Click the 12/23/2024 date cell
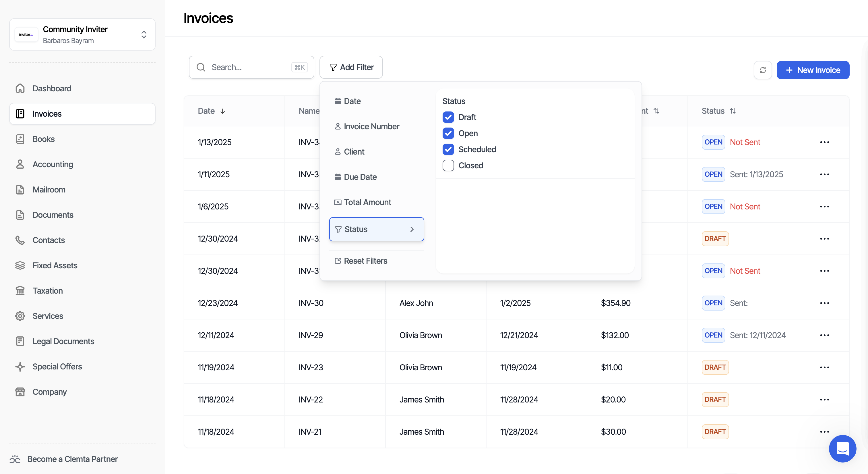Image resolution: width=868 pixels, height=474 pixels. [218, 303]
